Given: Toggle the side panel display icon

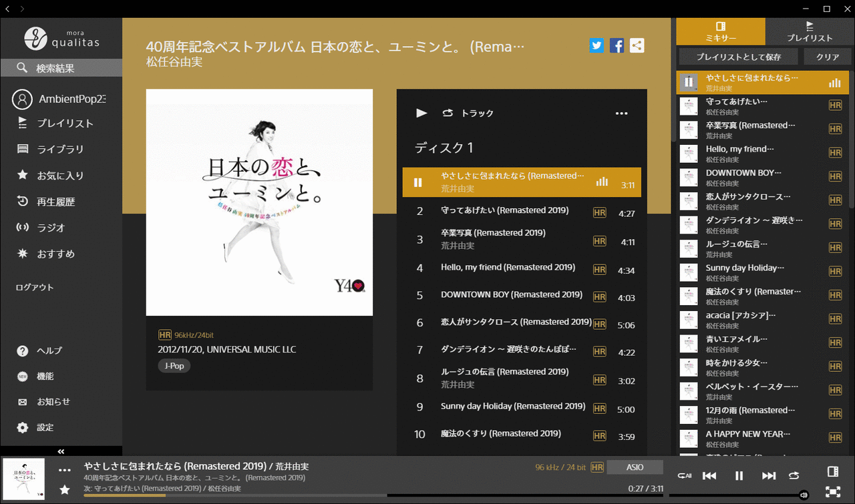Looking at the screenshot, I should pyautogui.click(x=832, y=471).
